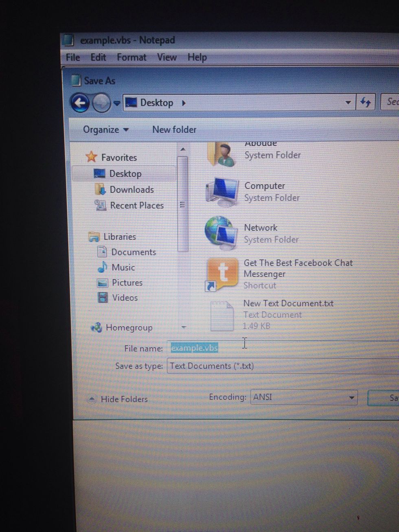399x532 pixels.
Task: Expand the Organize dropdown menu
Action: pyautogui.click(x=105, y=130)
